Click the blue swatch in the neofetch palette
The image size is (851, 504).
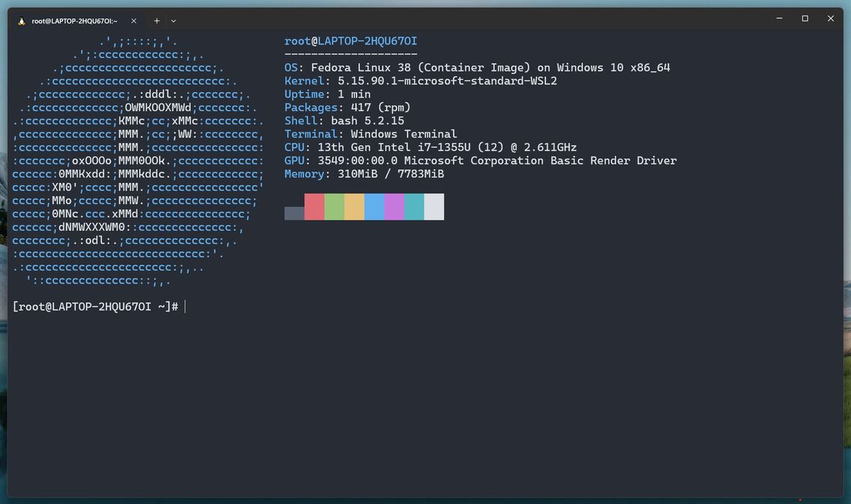coord(373,206)
